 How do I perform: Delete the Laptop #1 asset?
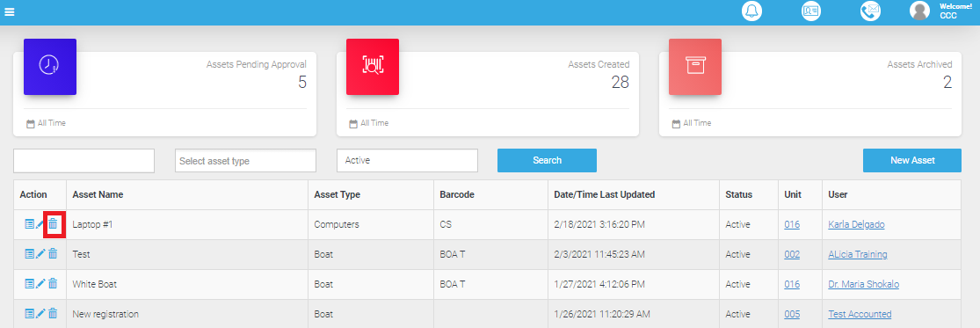53,223
